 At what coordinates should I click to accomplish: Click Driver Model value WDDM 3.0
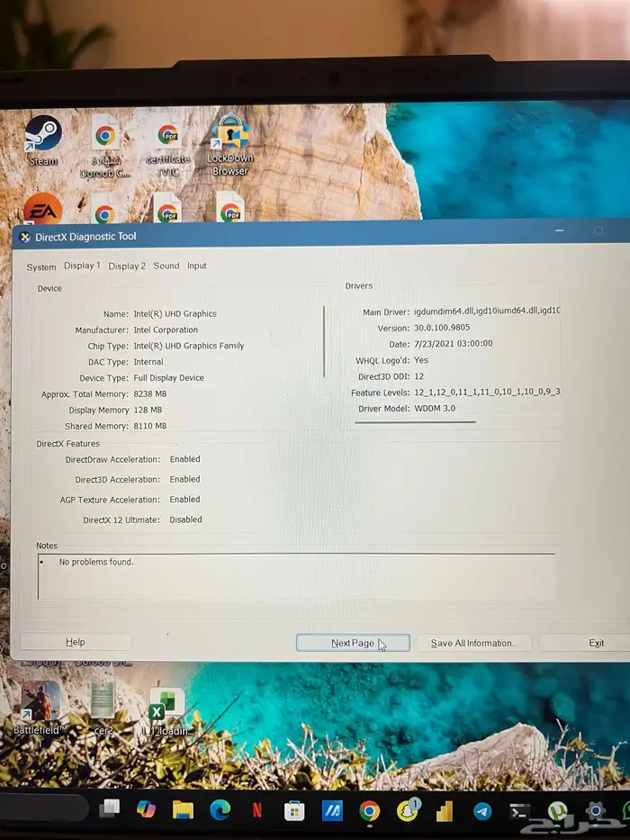[435, 409]
